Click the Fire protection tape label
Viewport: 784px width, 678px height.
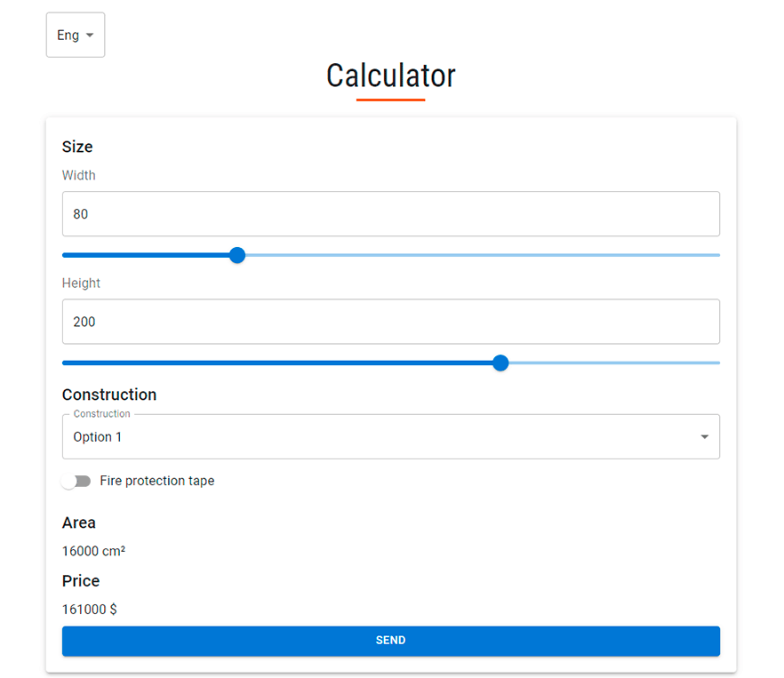coord(156,481)
